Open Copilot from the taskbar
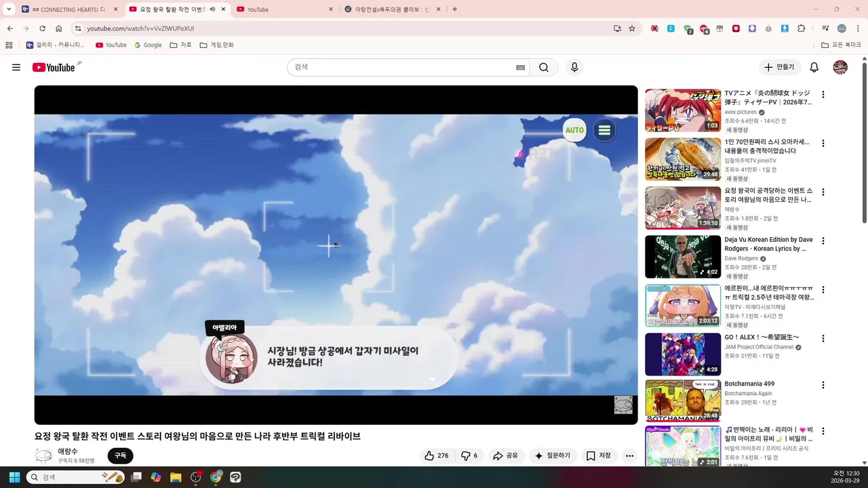 coord(156,477)
